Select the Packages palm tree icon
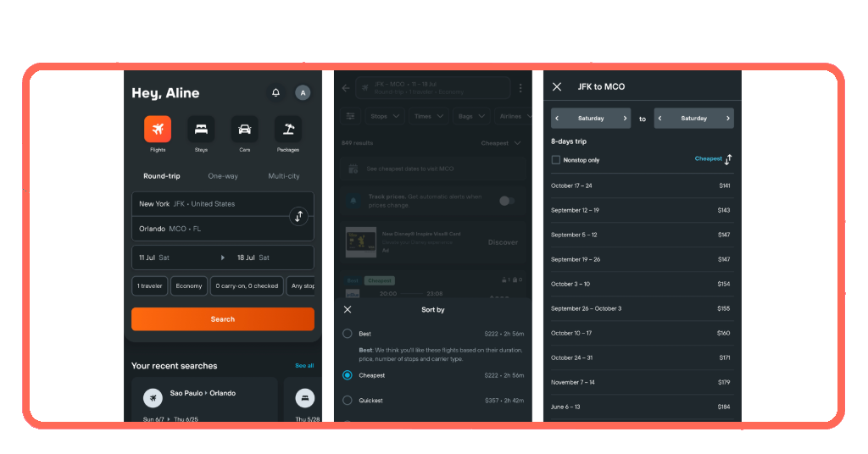The width and height of the screenshot is (868, 454). [288, 129]
